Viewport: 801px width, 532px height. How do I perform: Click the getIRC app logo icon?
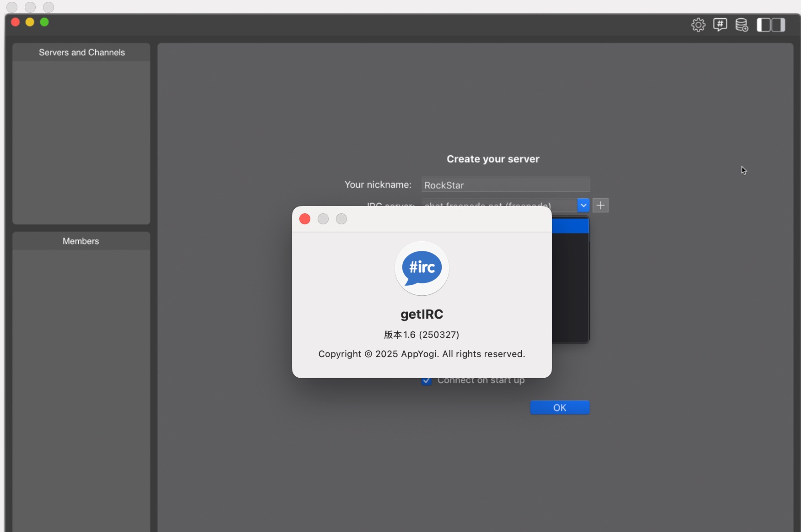(x=422, y=268)
